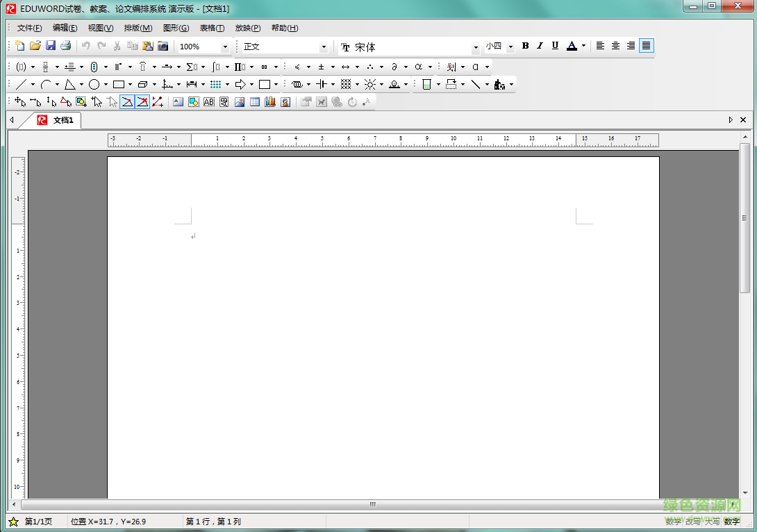Insert a chart using the bar chart icon
The width and height of the screenshot is (757, 532).
[270, 102]
